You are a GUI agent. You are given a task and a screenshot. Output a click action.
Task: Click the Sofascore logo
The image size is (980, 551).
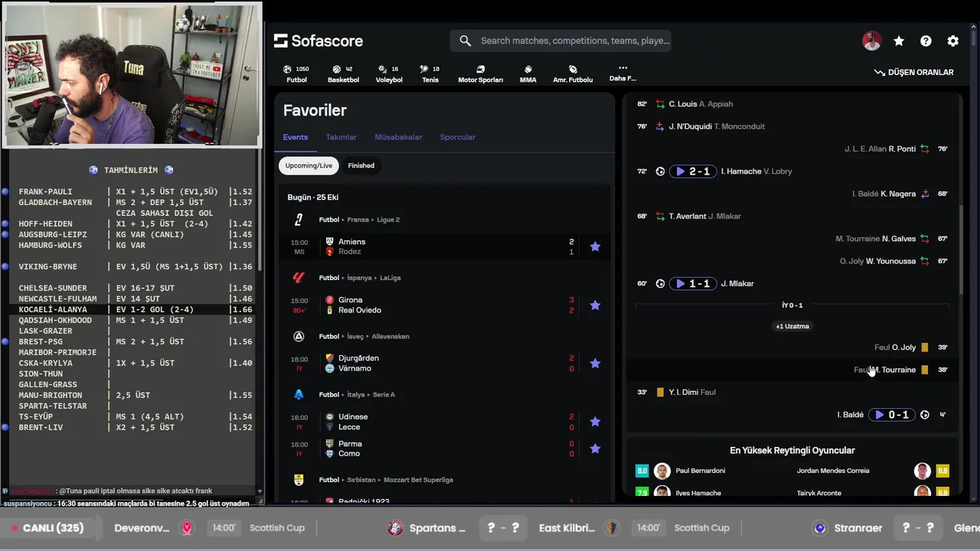click(318, 41)
